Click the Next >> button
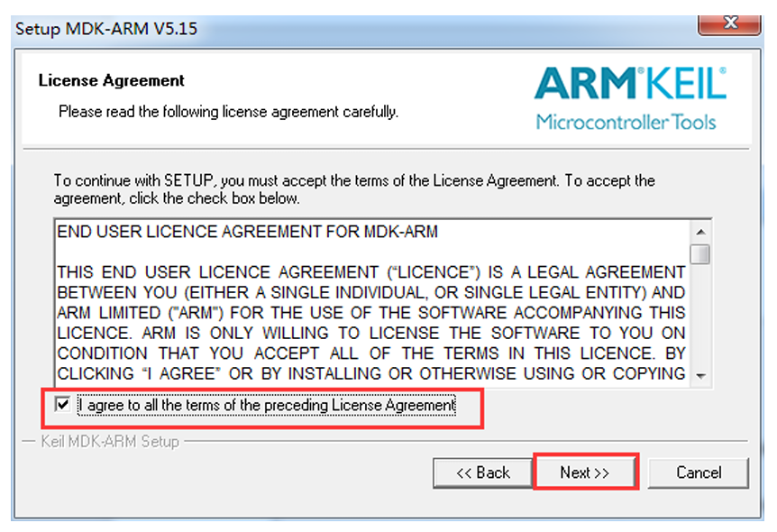This screenshot has height=532, width=777. click(x=585, y=472)
